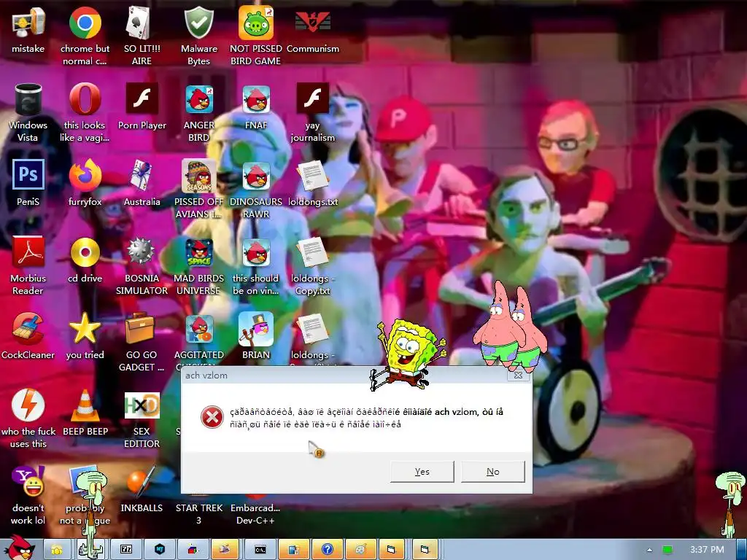
Task: Select the FNAF desktop icon
Action: (x=256, y=99)
